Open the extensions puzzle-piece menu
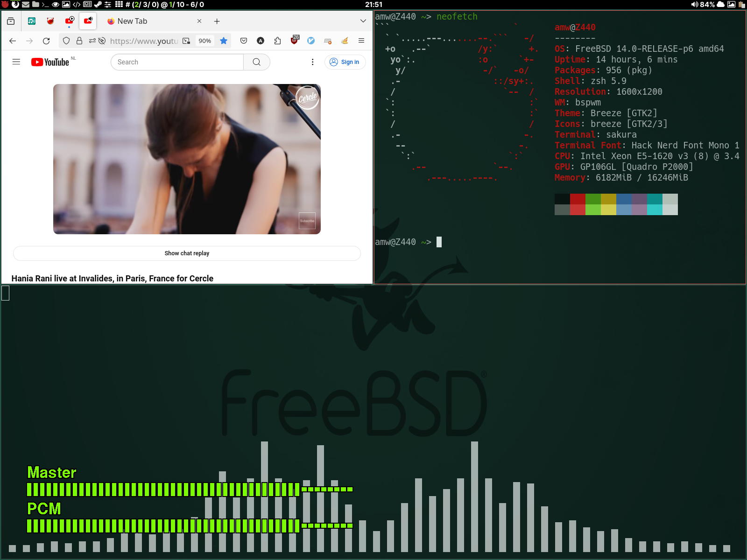This screenshot has height=560, width=747. pyautogui.click(x=277, y=41)
